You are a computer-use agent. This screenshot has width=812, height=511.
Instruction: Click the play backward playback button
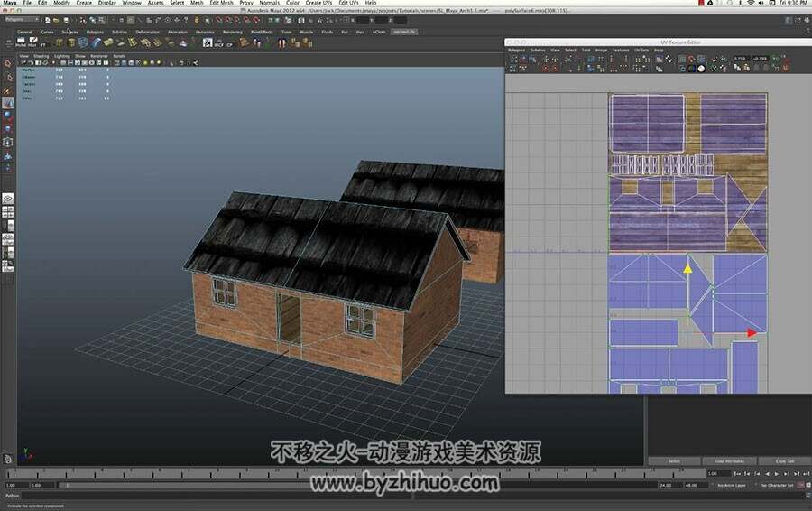pos(767,474)
